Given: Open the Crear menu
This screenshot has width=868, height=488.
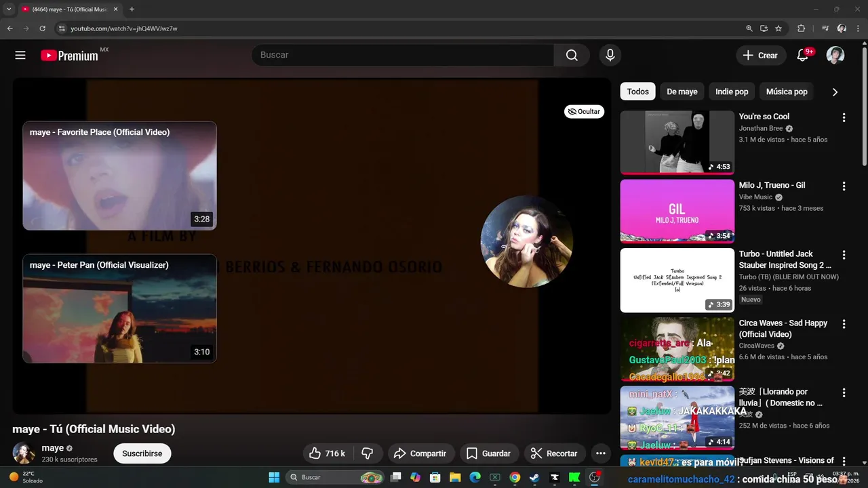Looking at the screenshot, I should [761, 56].
